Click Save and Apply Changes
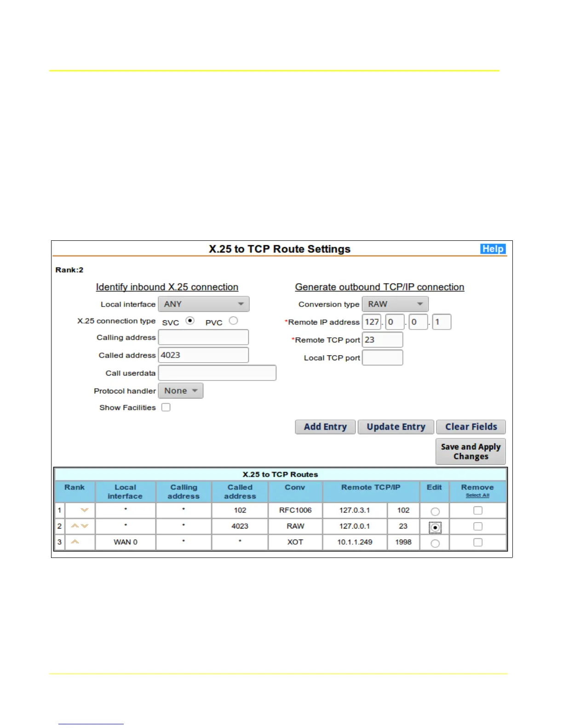 (471, 451)
